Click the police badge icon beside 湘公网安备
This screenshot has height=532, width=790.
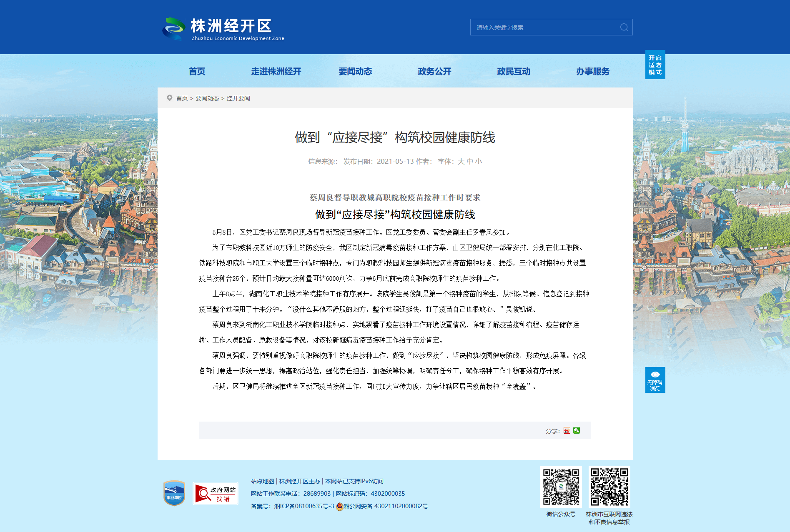[x=339, y=506]
